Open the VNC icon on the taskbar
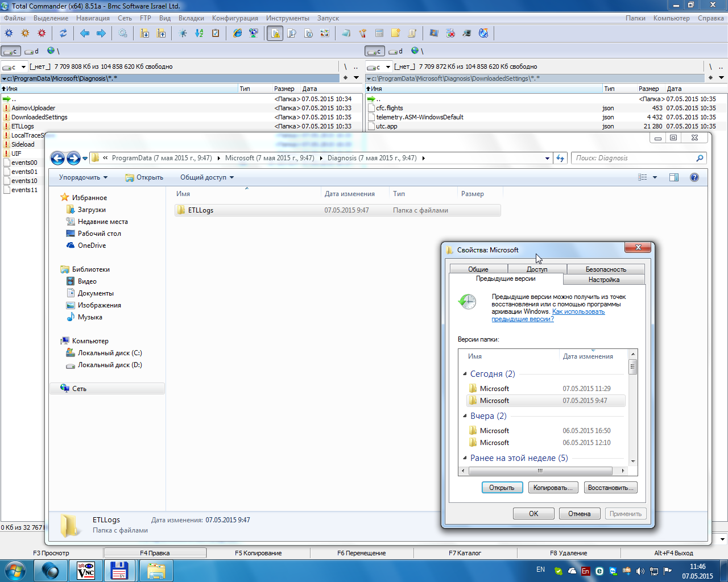 coord(85,571)
